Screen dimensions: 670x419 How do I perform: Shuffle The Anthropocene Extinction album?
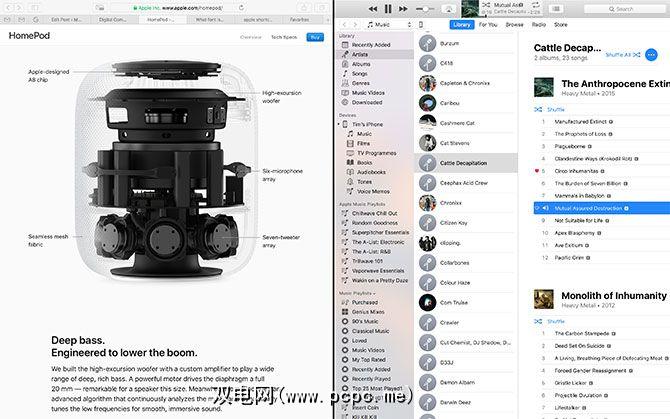point(550,110)
